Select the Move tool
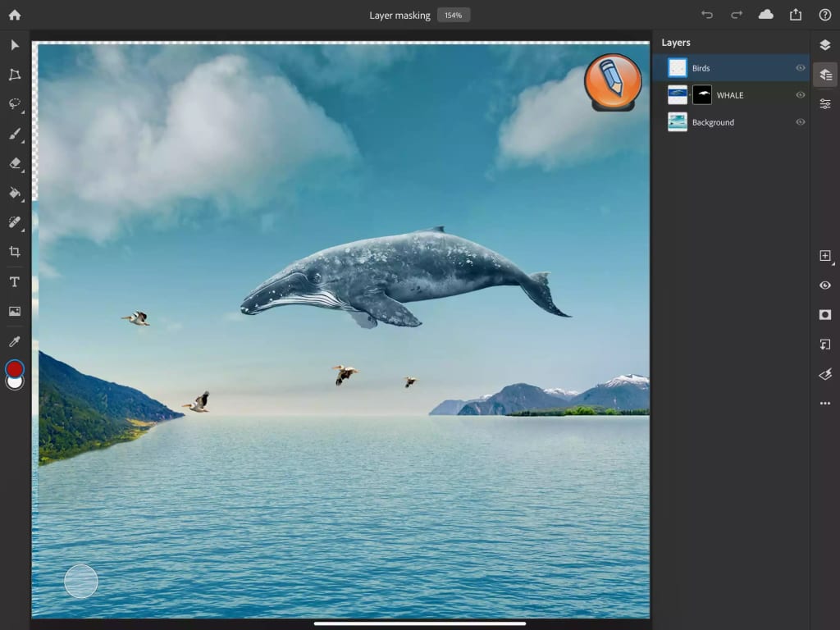The image size is (840, 630). click(x=15, y=45)
